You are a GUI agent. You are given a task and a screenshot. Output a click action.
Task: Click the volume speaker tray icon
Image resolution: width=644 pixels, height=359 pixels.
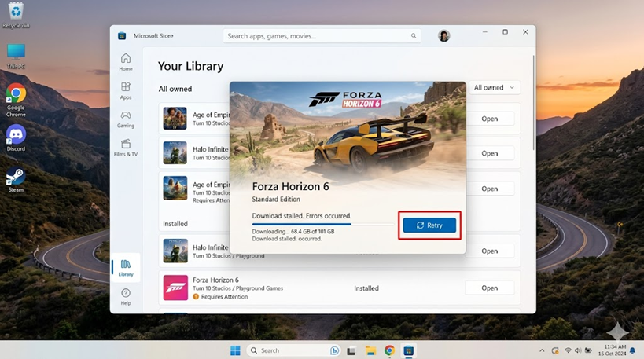pos(578,350)
